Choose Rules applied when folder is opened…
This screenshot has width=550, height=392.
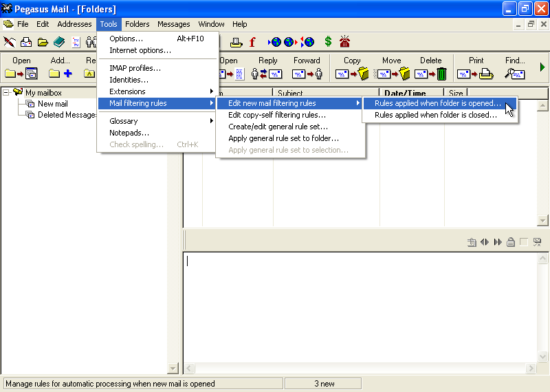click(x=440, y=103)
